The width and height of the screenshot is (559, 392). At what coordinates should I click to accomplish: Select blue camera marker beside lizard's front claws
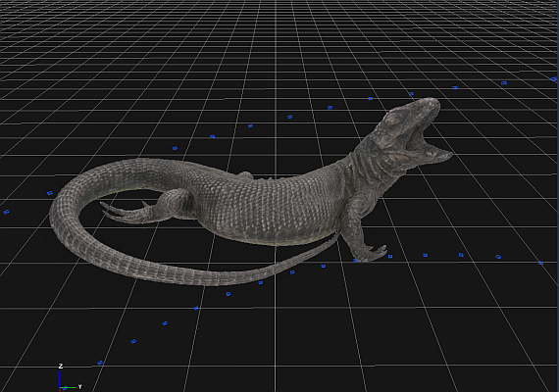390,256
